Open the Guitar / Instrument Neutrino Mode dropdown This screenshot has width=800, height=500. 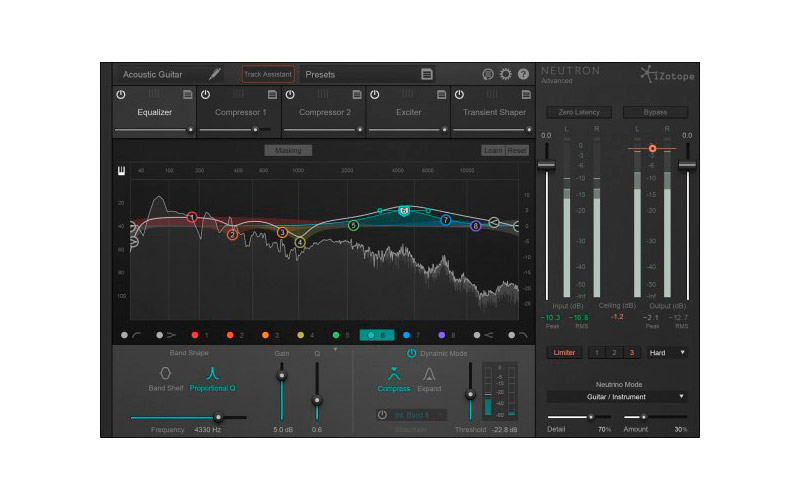(617, 396)
